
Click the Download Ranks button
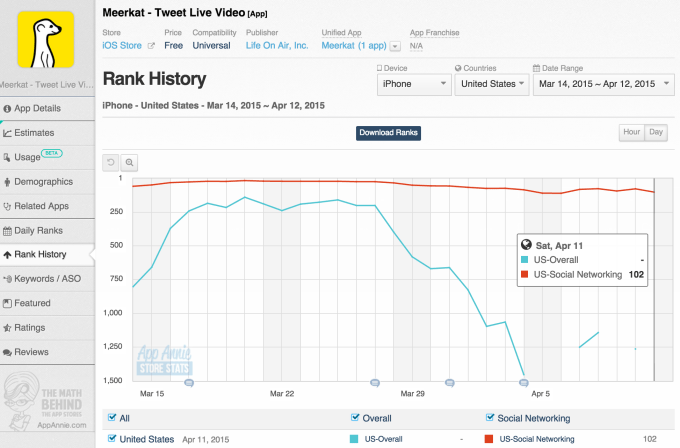pyautogui.click(x=389, y=133)
